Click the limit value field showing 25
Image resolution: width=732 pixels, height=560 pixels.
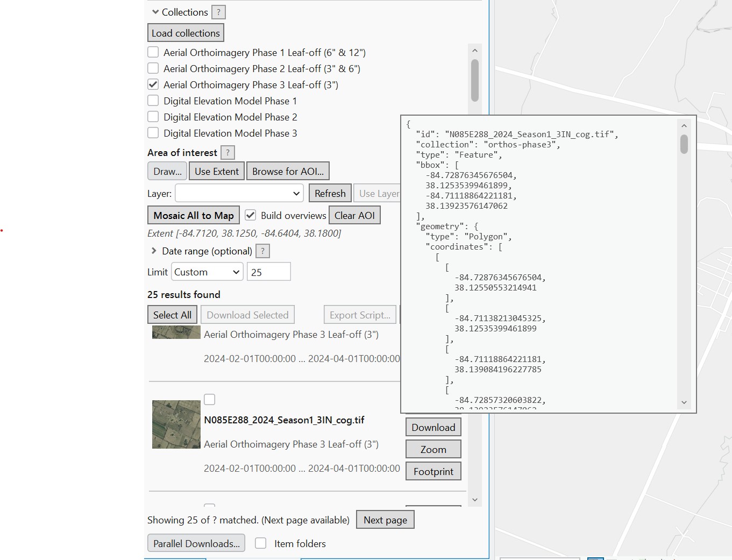[269, 272]
